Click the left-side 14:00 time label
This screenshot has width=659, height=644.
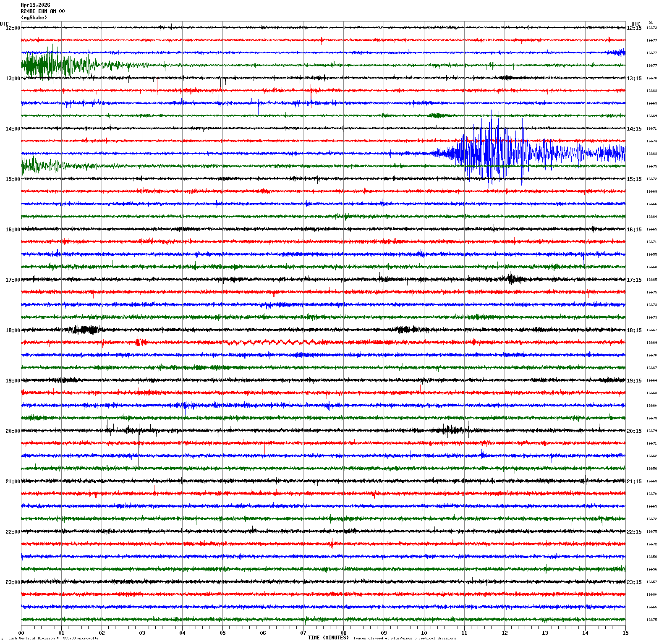point(13,129)
